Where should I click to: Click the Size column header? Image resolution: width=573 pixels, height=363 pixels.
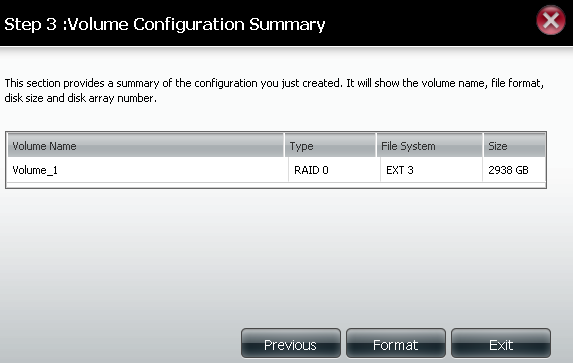pyautogui.click(x=515, y=145)
